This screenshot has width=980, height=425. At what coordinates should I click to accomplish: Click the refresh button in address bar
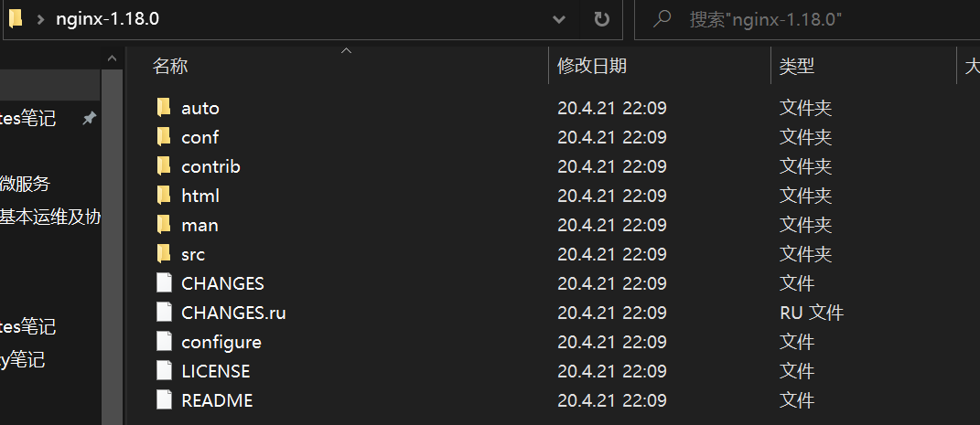click(601, 19)
